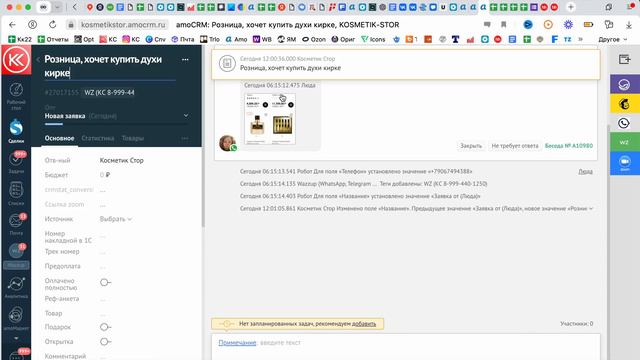Open the perfume image thumbnail in chat
This screenshot has width=640, height=360.
pyautogui.click(x=270, y=119)
